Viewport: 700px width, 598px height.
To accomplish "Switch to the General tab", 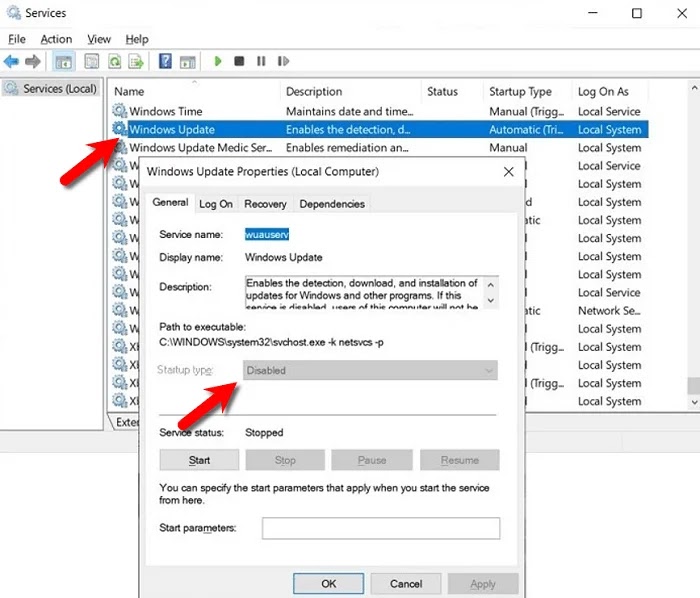I will [170, 203].
